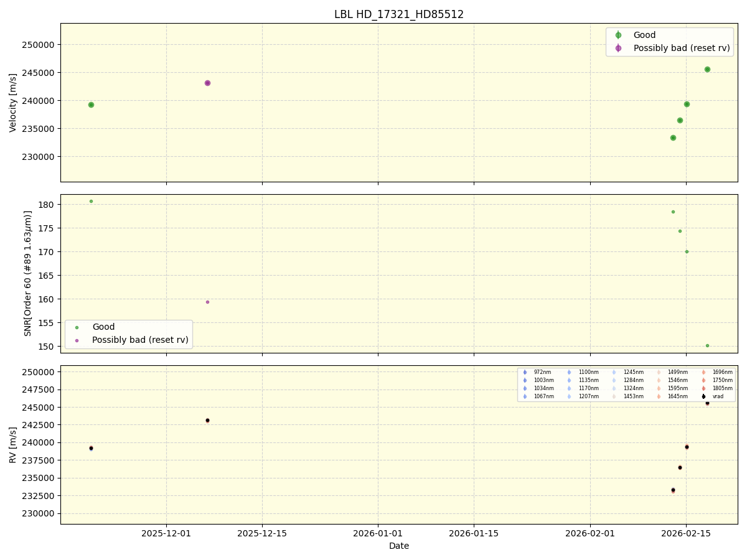Click the 232500 tick on the RV axis
The image size is (747, 560).
[x=39, y=496]
